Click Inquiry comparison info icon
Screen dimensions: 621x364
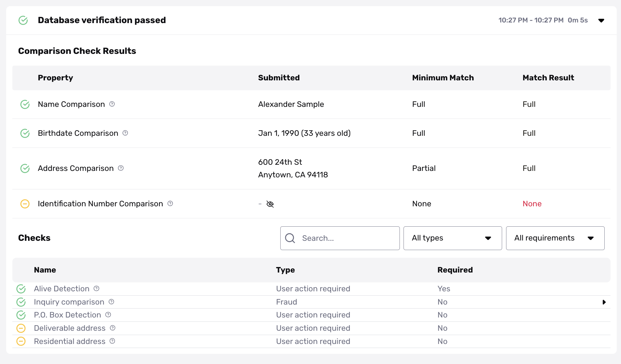click(x=112, y=302)
